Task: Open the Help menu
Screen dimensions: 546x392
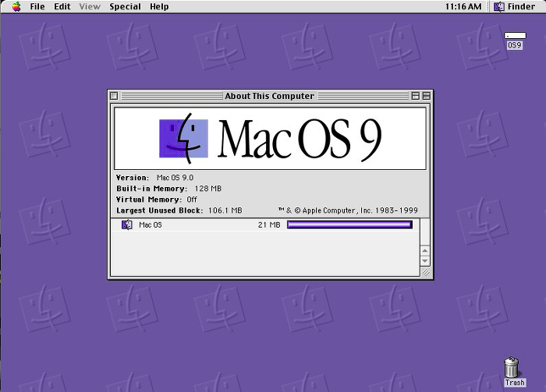Action: click(159, 6)
